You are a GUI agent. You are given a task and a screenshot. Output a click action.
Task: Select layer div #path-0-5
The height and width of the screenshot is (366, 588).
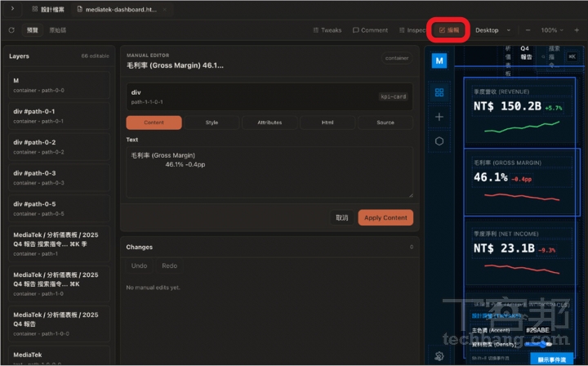(59, 208)
